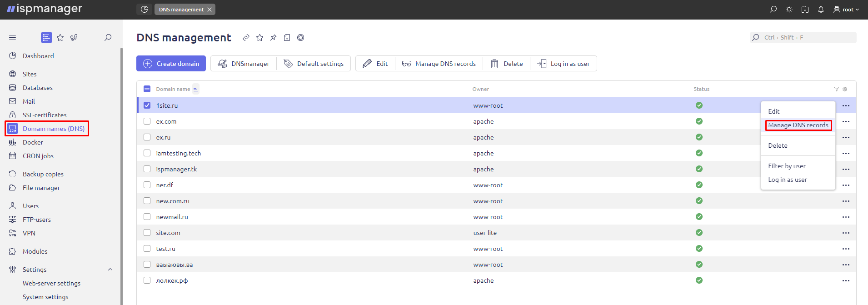Open the table filter funnel icon
Viewport: 868px width, 305px height.
tap(836, 89)
